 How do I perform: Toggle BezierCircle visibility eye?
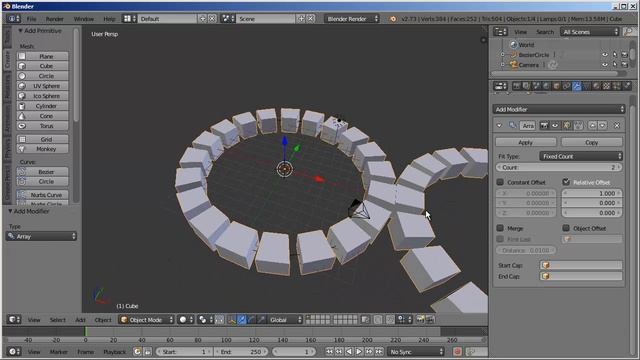(605, 55)
